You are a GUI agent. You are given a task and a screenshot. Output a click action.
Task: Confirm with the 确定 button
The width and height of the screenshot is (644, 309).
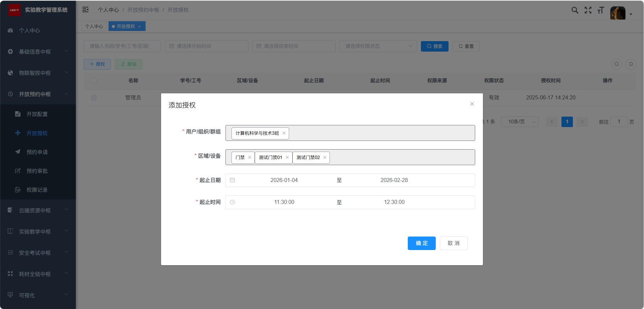421,243
